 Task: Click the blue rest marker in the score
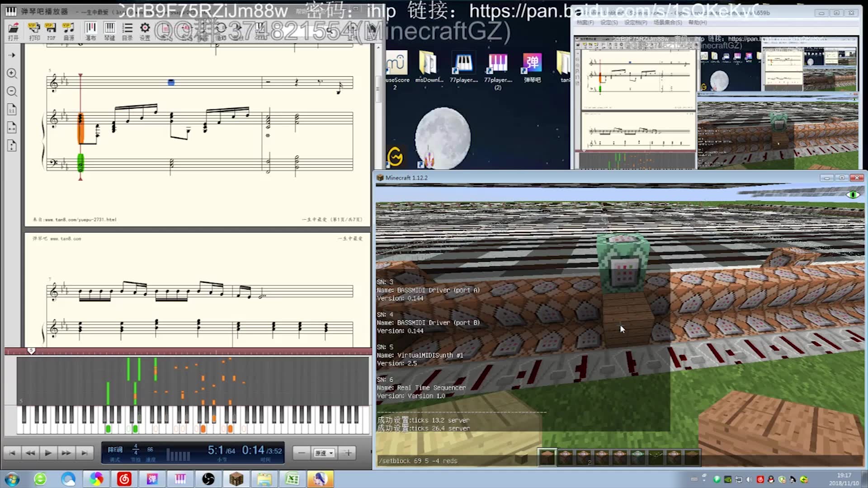pyautogui.click(x=171, y=82)
